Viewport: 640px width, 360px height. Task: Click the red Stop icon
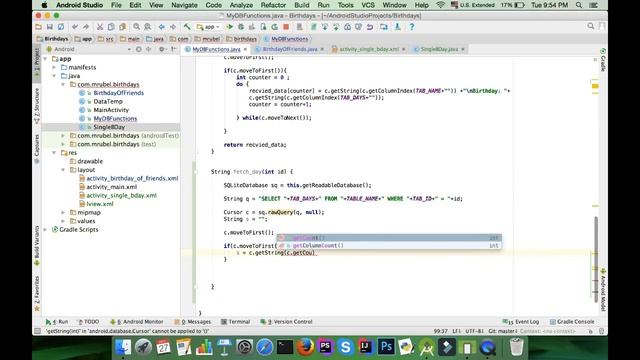click(x=286, y=27)
